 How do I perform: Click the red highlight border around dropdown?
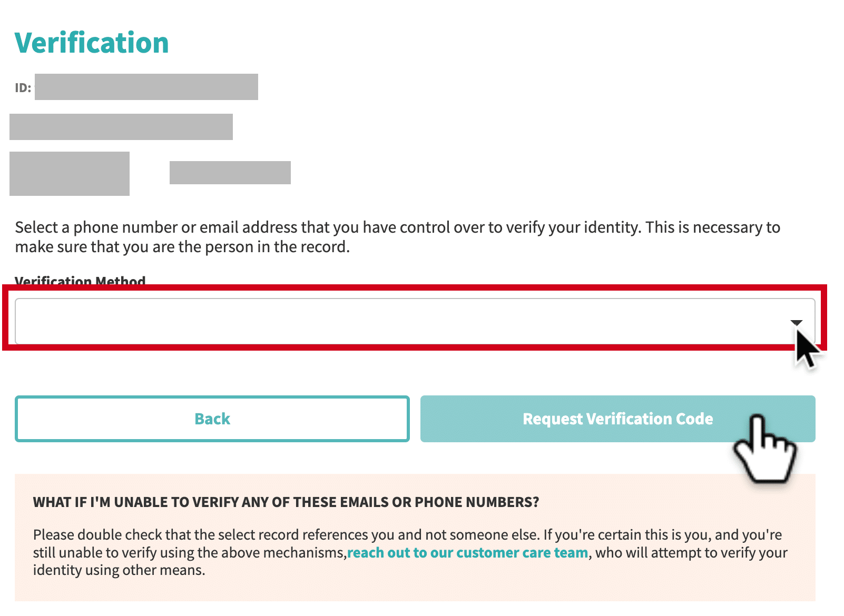pos(415,287)
